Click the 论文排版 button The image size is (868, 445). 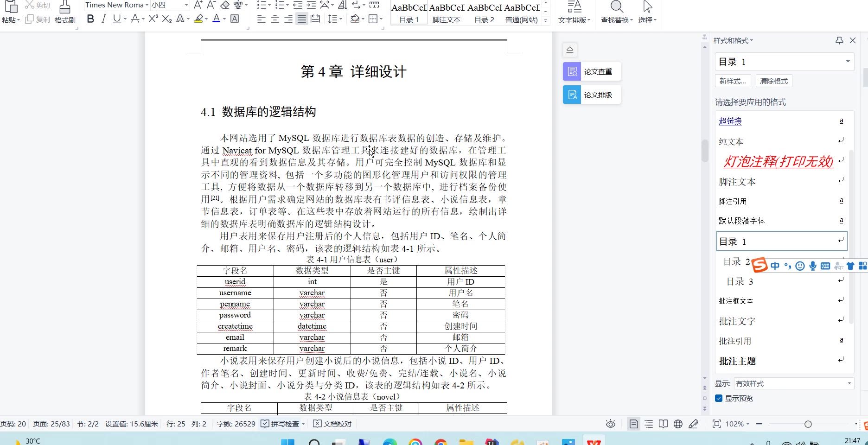592,95
